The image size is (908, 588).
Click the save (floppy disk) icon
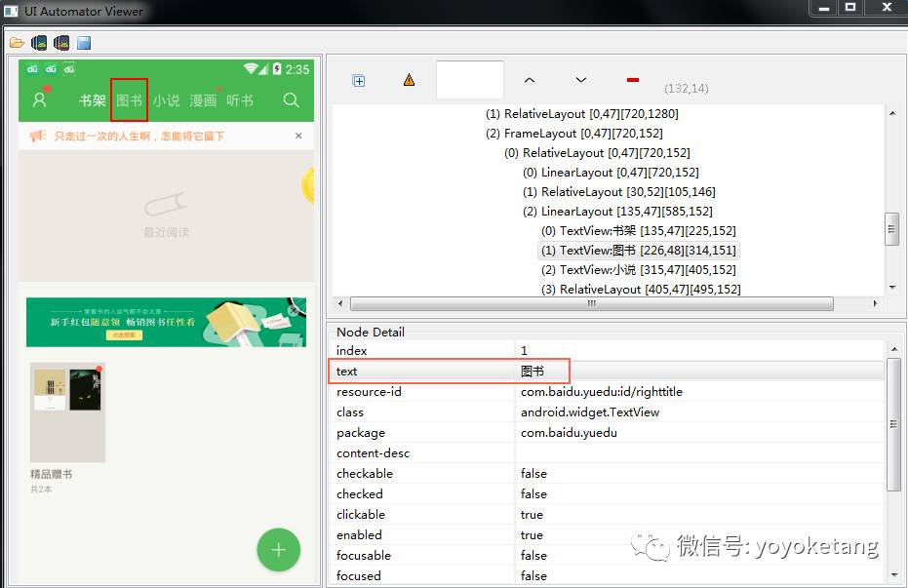coord(84,43)
